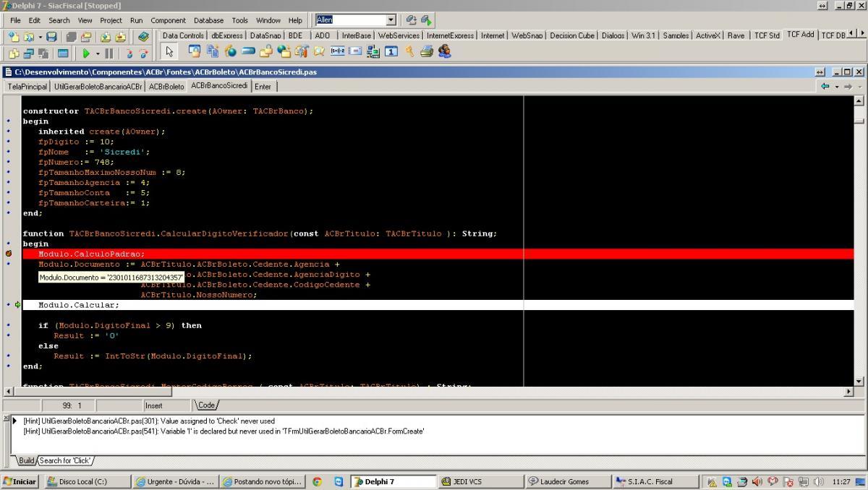The width and height of the screenshot is (868, 490).
Task: Select the arrow pointer component tool
Action: tap(169, 52)
